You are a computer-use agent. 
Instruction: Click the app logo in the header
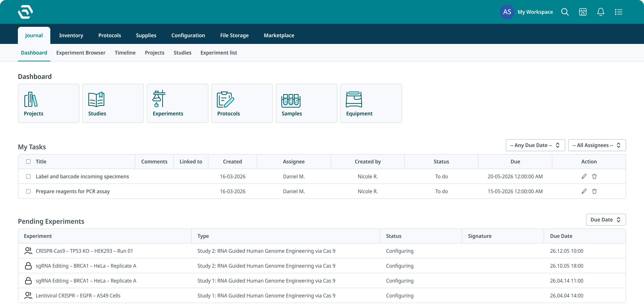click(25, 12)
